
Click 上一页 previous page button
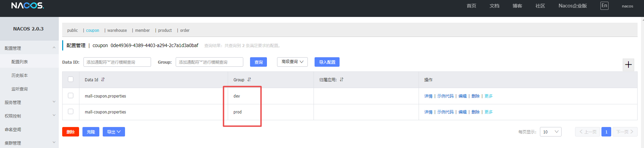(x=588, y=132)
